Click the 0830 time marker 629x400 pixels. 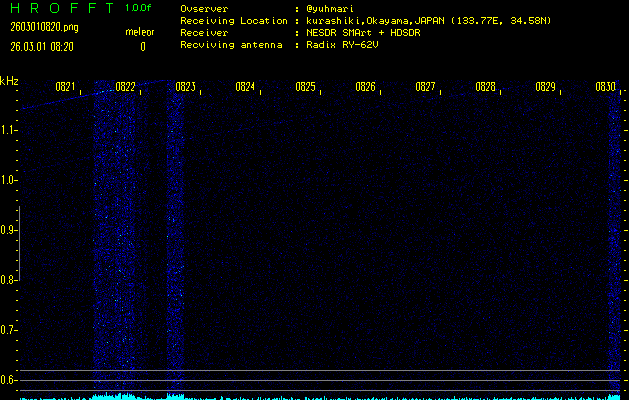pyautogui.click(x=605, y=87)
